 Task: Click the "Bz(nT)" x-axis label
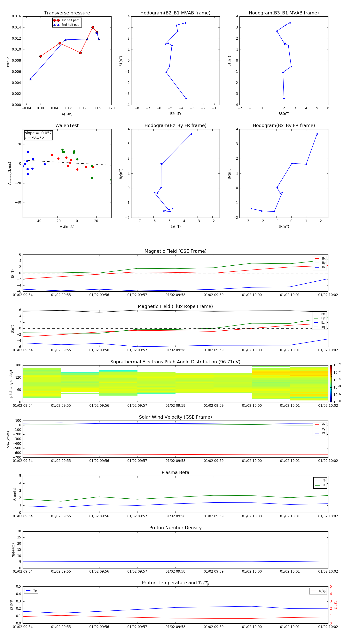click(175, 227)
